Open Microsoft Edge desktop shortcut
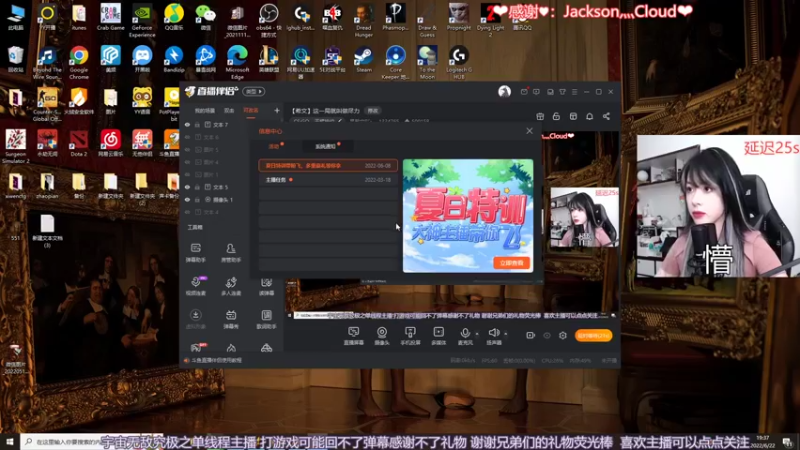Screen dimensions: 800x450 (x=237, y=62)
